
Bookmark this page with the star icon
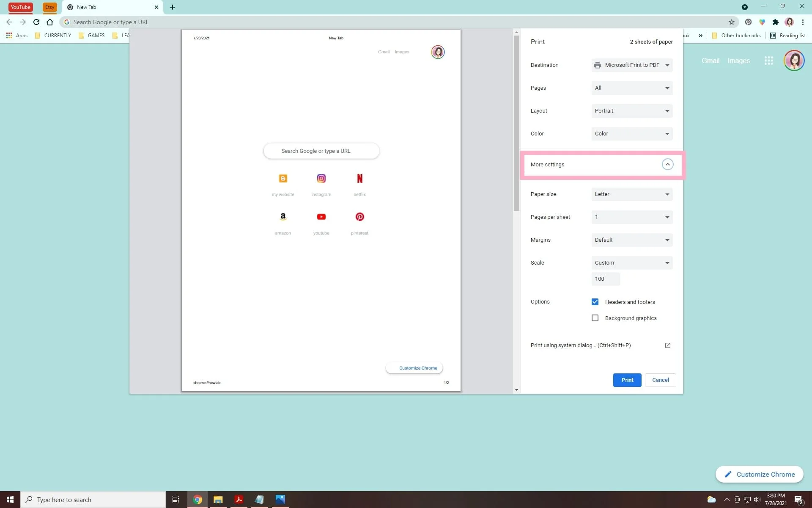[732, 22]
